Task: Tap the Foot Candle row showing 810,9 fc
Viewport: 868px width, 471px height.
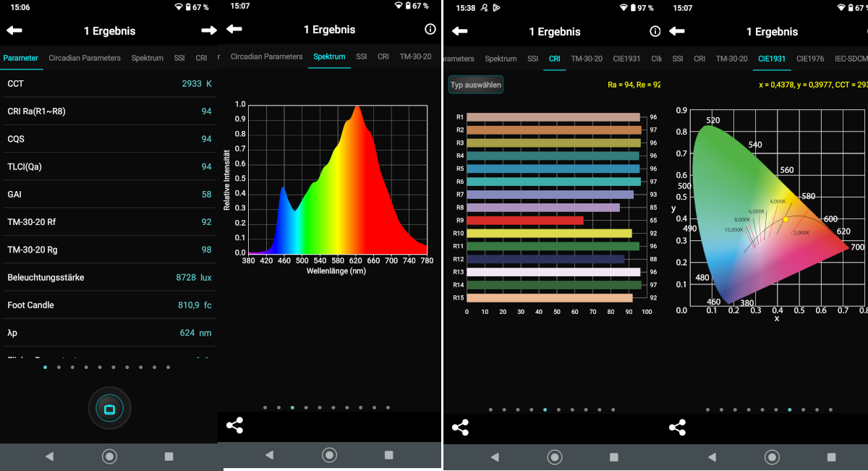Action: pyautogui.click(x=109, y=305)
